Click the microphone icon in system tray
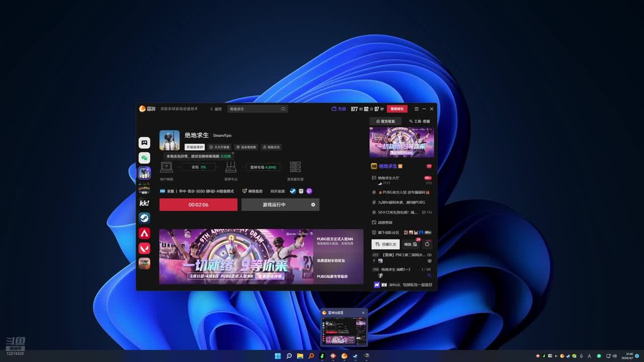Screen dimensions: 644x362 (x=581, y=356)
